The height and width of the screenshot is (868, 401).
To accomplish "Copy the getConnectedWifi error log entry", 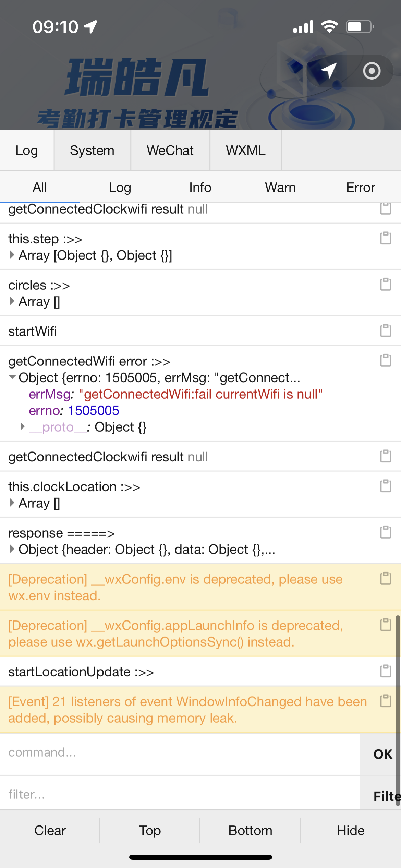I will tap(386, 361).
